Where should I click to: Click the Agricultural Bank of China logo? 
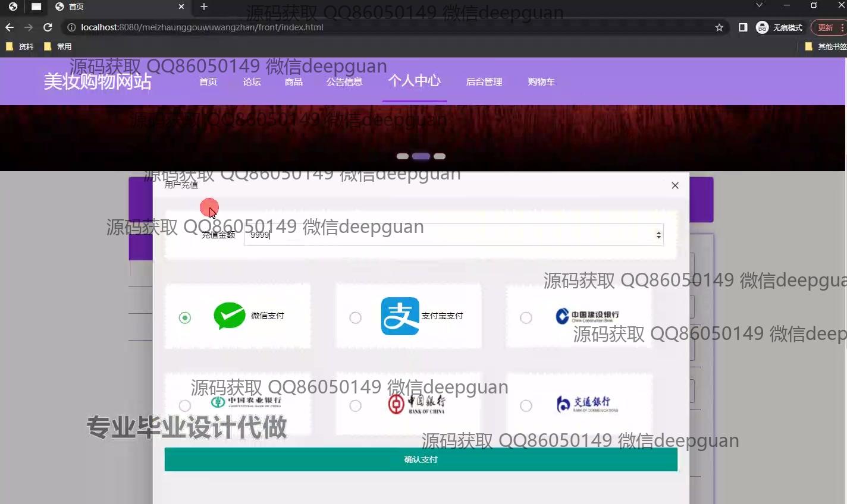[x=246, y=402]
